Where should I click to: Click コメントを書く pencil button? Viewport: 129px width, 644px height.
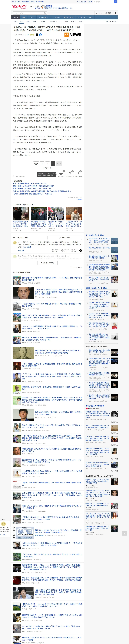pos(65,238)
